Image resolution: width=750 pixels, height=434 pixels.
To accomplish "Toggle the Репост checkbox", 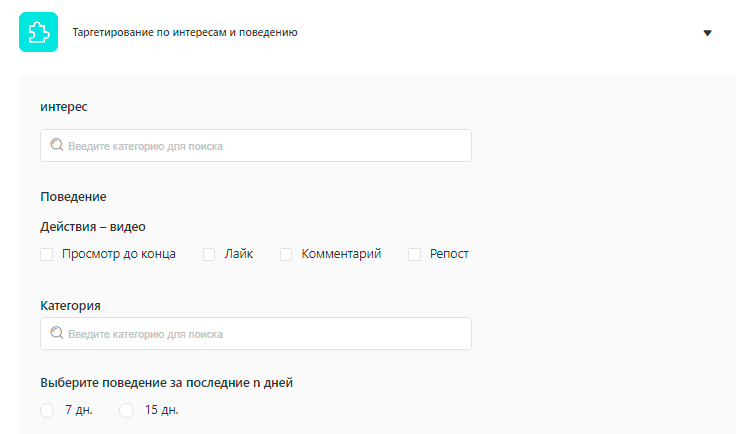I will (x=414, y=255).
